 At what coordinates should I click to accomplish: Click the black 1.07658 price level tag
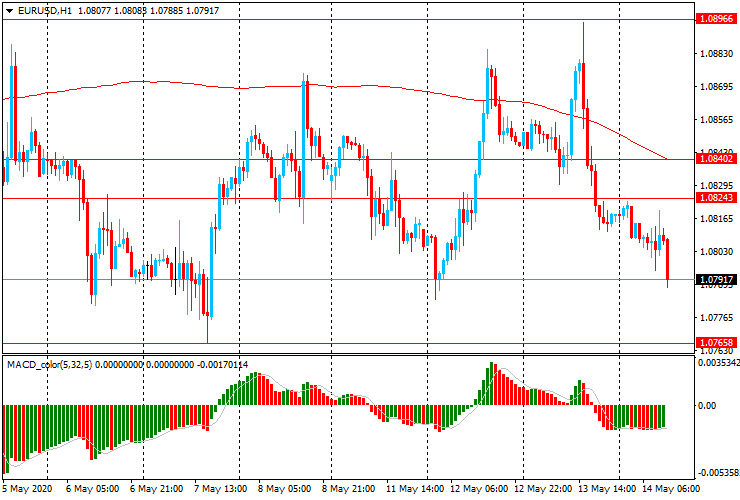(718, 343)
